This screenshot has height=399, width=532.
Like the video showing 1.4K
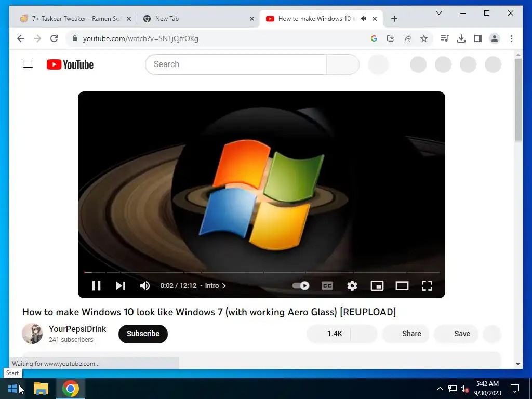(328, 334)
